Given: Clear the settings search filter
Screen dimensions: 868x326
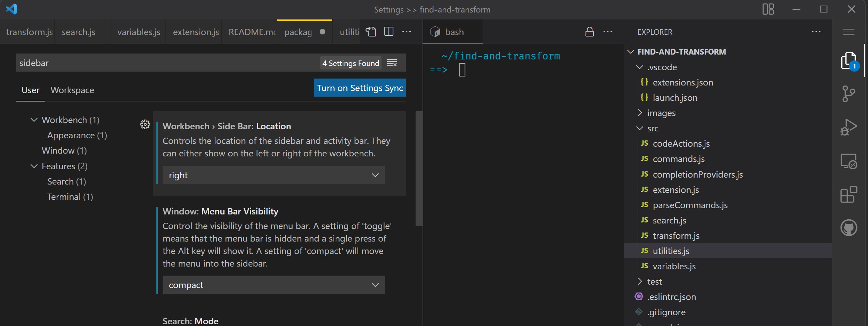Looking at the screenshot, I should [392, 63].
